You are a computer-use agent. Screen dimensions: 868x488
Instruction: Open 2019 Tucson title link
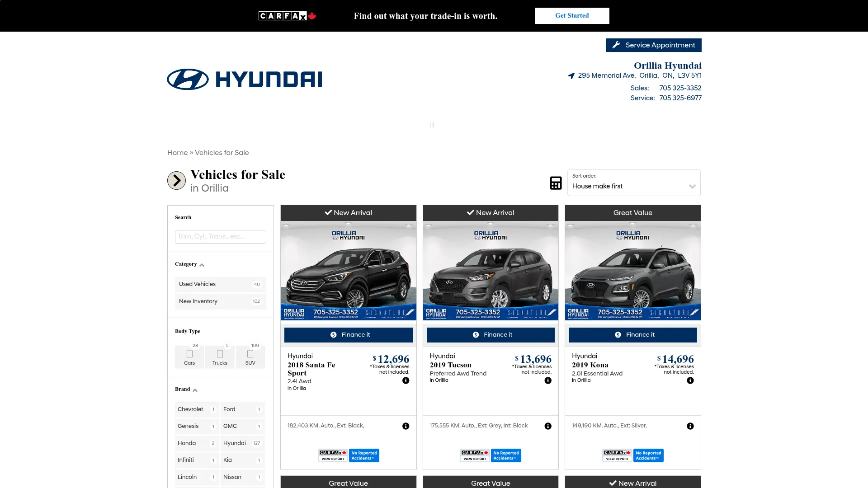(x=450, y=365)
